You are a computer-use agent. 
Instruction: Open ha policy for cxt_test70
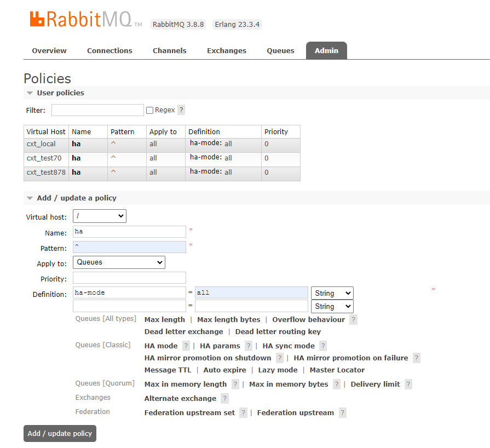click(x=76, y=158)
